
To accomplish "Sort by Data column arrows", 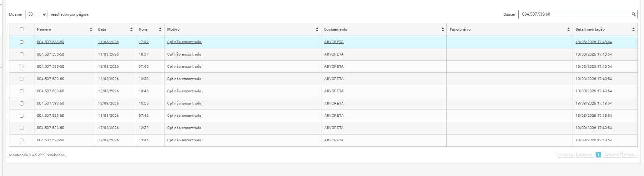I will click(x=132, y=29).
